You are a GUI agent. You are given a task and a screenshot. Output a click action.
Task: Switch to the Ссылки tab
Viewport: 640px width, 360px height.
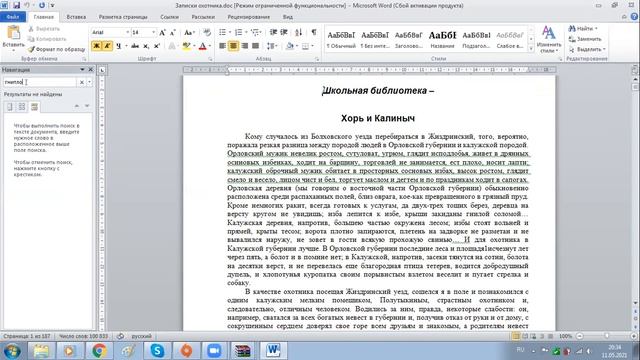pos(169,17)
